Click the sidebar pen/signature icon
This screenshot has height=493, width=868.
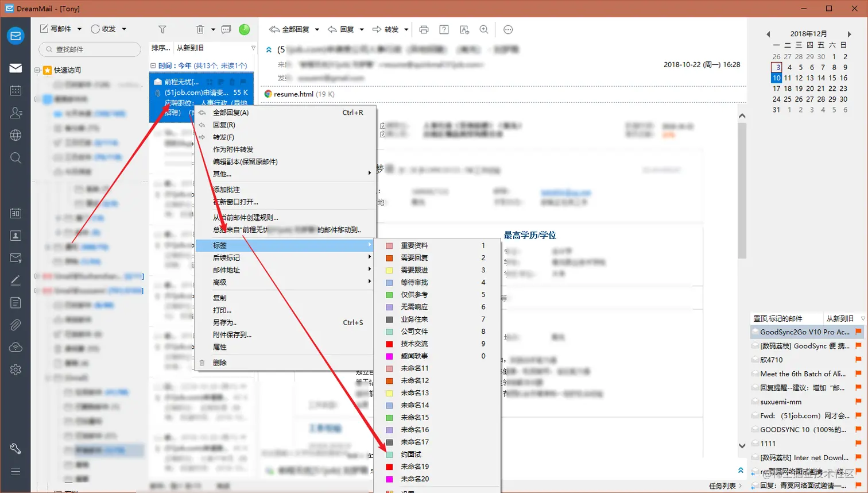click(x=15, y=280)
